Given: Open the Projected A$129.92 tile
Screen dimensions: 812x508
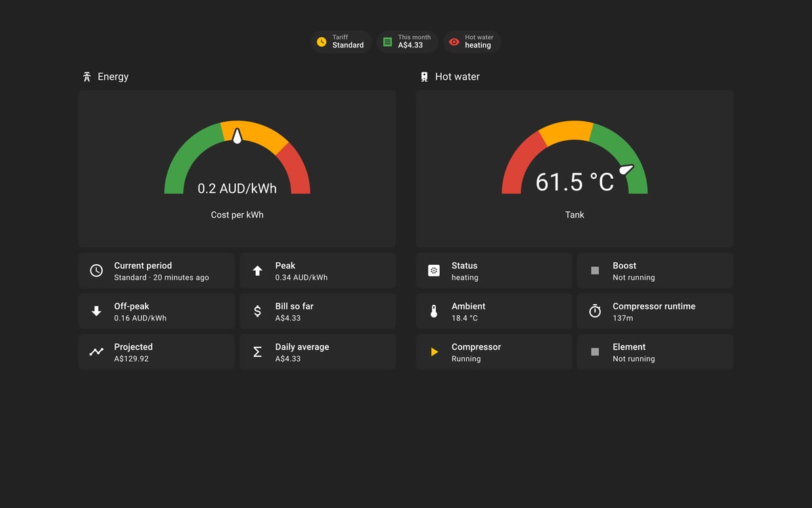Looking at the screenshot, I should coord(156,352).
